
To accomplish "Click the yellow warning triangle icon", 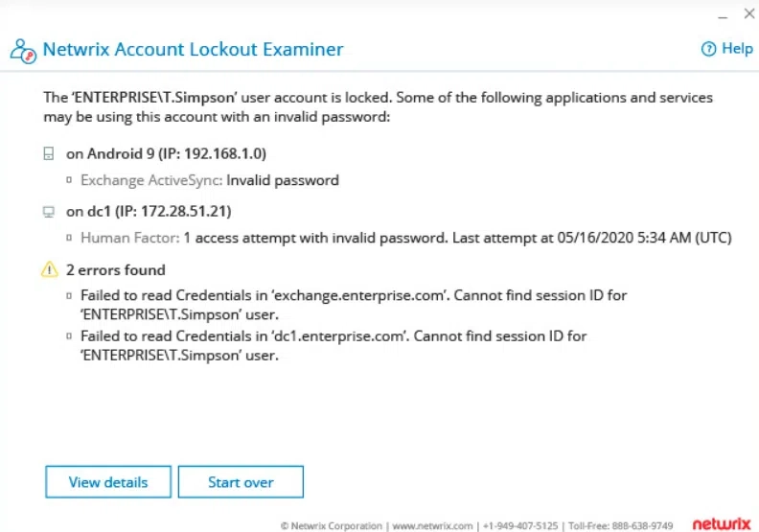I will point(50,269).
